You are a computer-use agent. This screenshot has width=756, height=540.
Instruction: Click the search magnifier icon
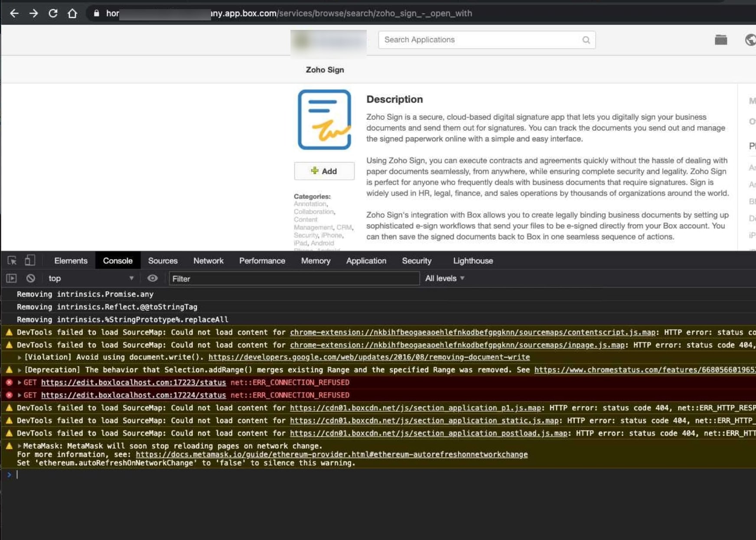point(586,40)
